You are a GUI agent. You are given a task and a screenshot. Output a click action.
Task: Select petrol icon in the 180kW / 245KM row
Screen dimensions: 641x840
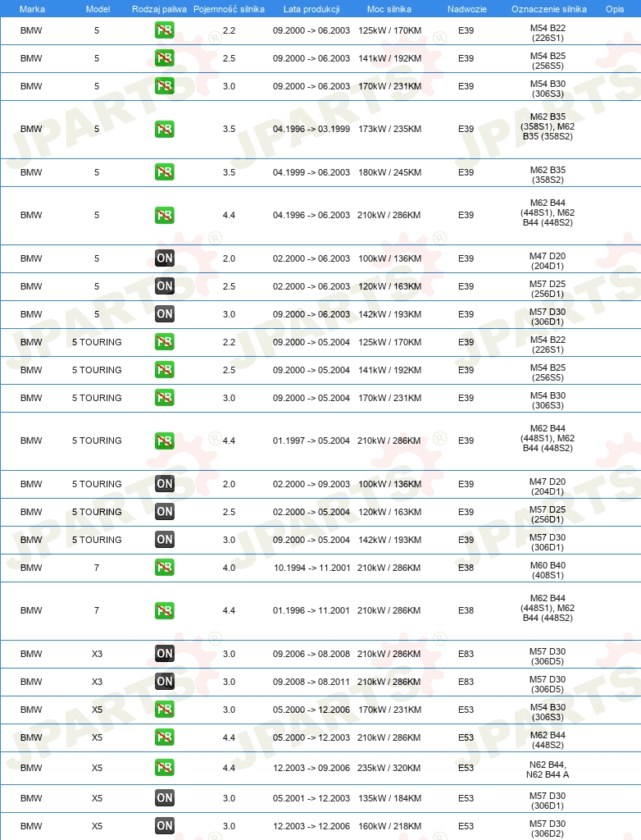(x=165, y=172)
